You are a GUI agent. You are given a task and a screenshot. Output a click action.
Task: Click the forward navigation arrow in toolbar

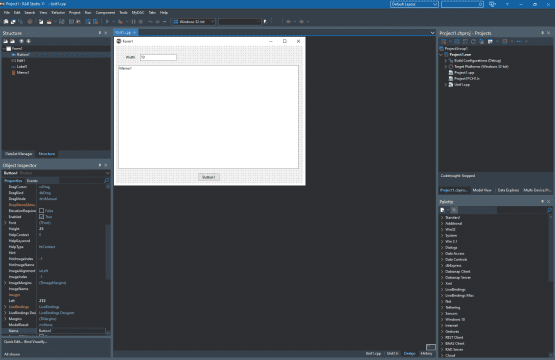pos(301,22)
